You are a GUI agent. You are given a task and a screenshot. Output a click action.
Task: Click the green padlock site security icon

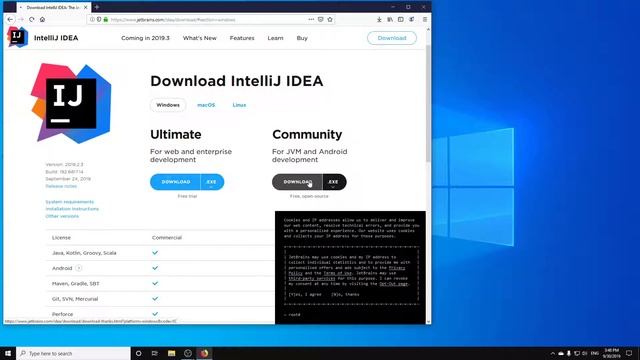[x=106, y=19]
